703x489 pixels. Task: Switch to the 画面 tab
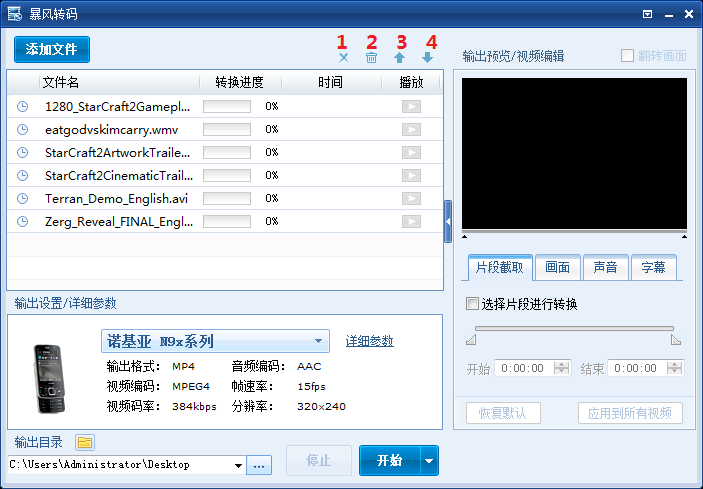point(558,268)
